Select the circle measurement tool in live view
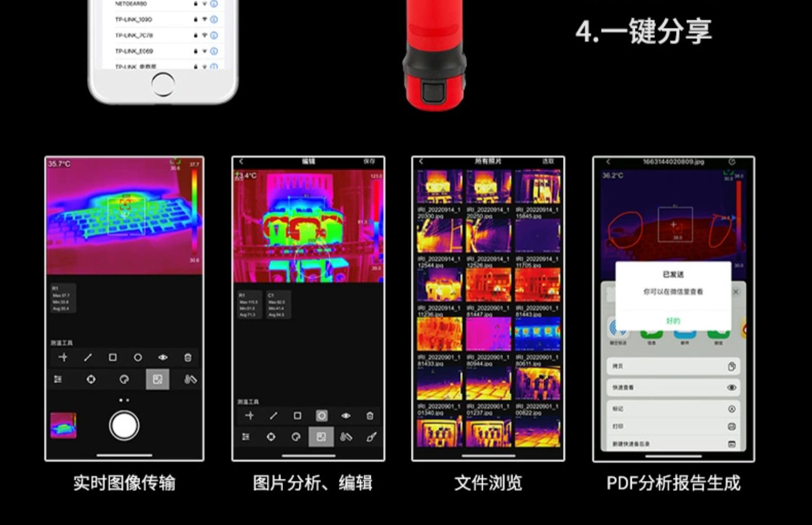812x525 pixels. point(137,357)
